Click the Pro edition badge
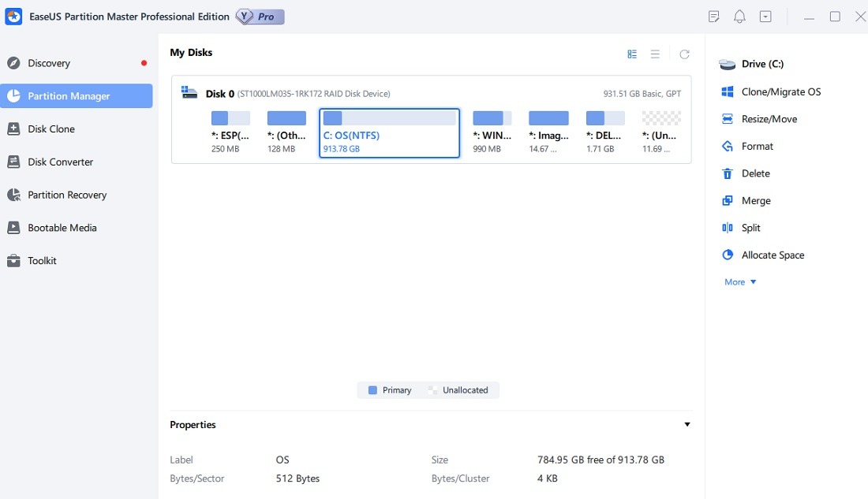The image size is (868, 499). coord(260,16)
